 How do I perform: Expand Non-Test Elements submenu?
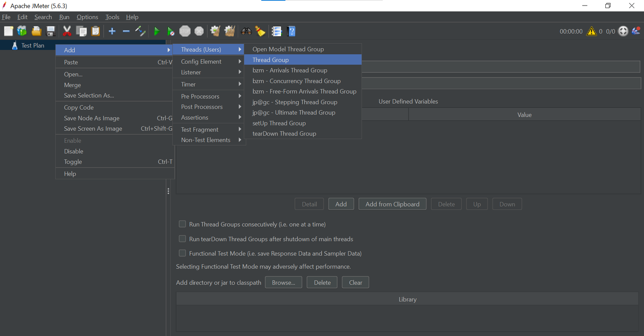(x=208, y=140)
